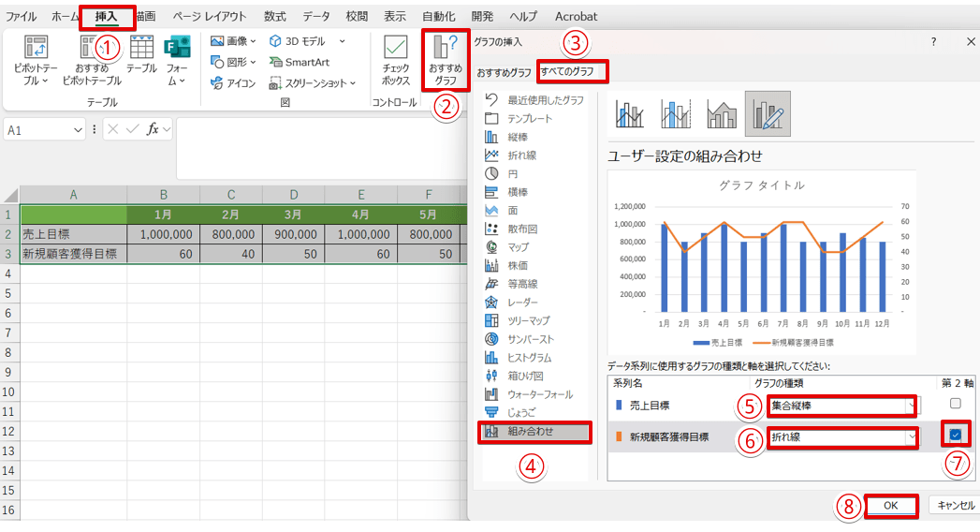
Task: Enable secondary axis for 売上目標
Action: point(955,404)
